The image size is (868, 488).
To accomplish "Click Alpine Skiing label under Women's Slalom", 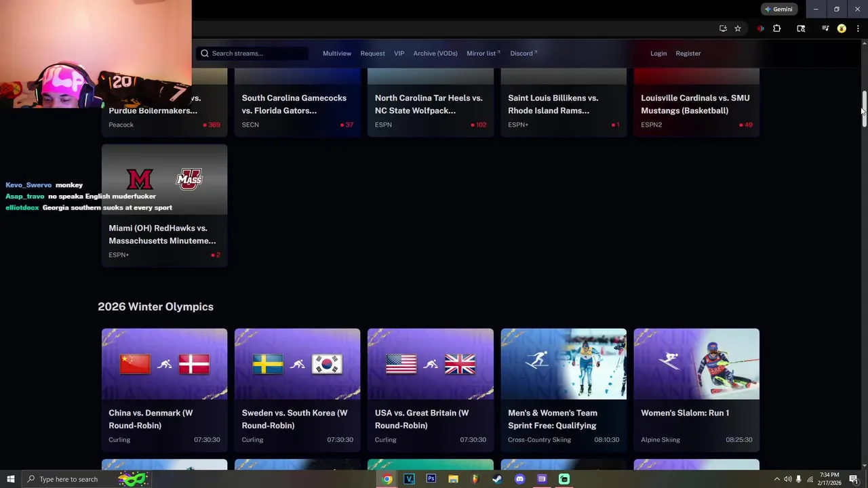I will click(660, 440).
